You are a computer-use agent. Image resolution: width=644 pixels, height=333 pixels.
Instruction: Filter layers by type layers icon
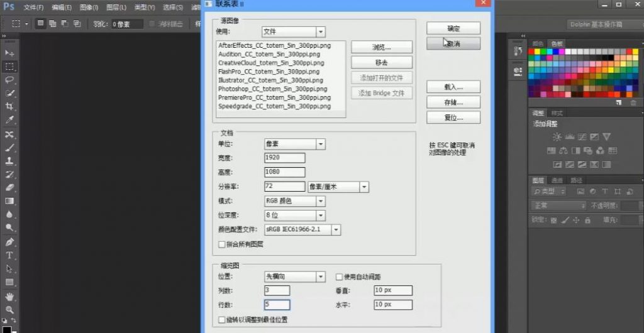pyautogui.click(x=605, y=192)
